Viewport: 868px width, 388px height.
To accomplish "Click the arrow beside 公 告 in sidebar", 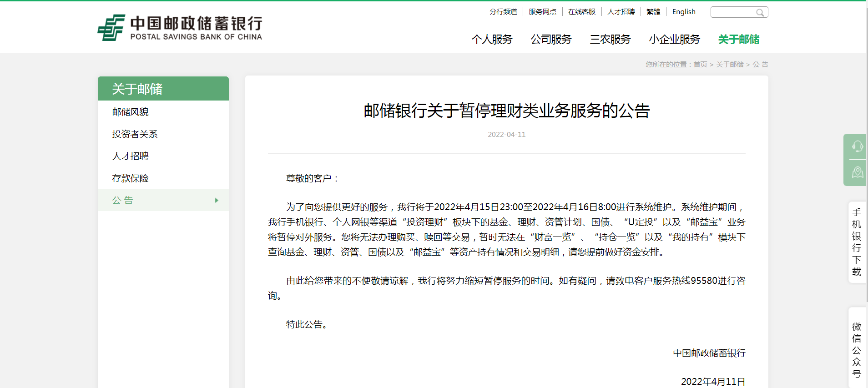I will 217,200.
